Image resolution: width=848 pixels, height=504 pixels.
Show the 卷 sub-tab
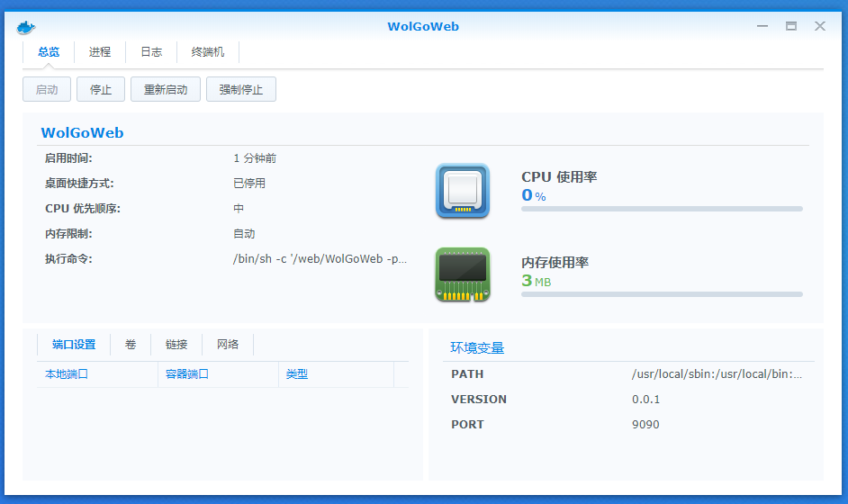131,345
